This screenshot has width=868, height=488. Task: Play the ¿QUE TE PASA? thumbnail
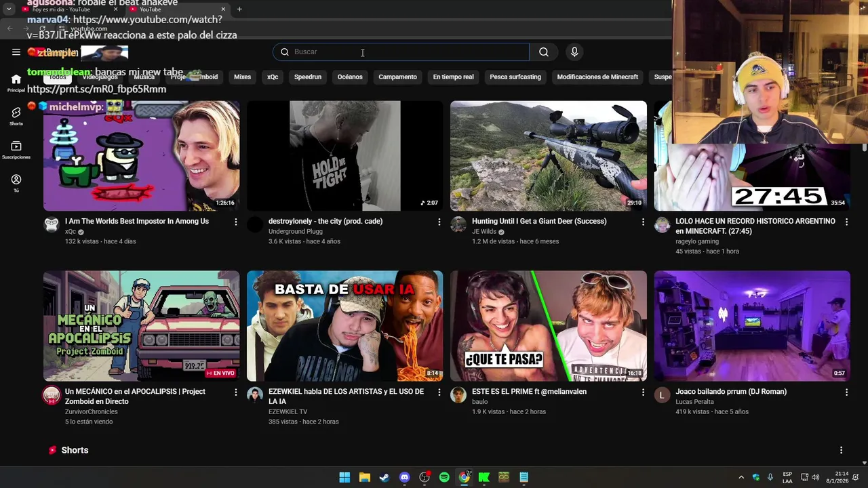(x=548, y=326)
